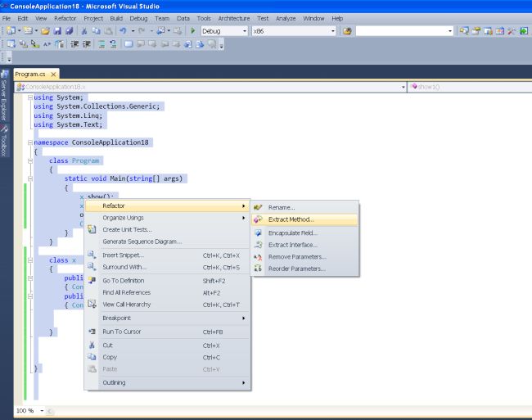The width and height of the screenshot is (532, 420).
Task: Open the Server Explorer side tab
Action: pyautogui.click(x=4, y=95)
